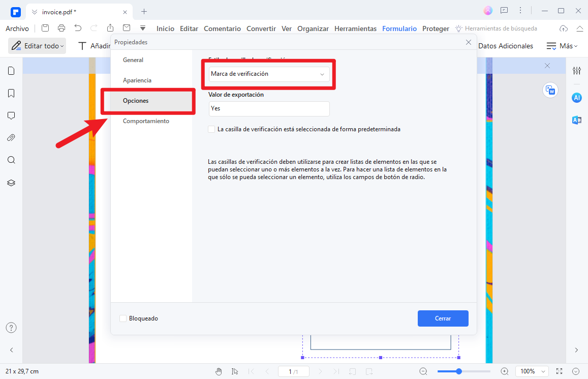Select the cursor select tool in status bar
Screen dimensions: 588x379
click(235, 371)
